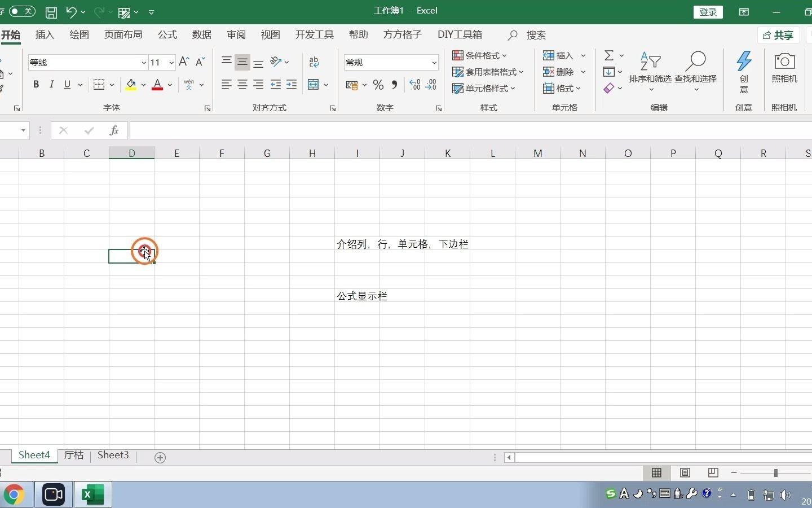Apply Percent Style in the 数字 group
This screenshot has width=812, height=508.
[378, 85]
